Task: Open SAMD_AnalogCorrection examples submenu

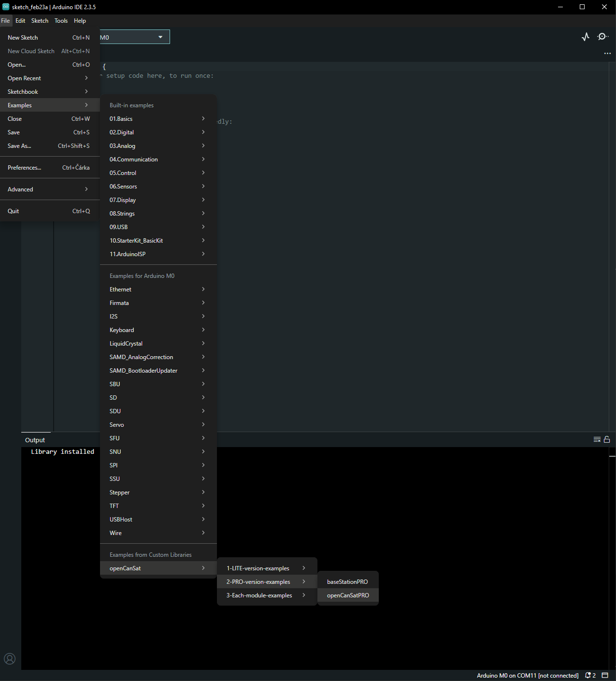Action: [158, 357]
